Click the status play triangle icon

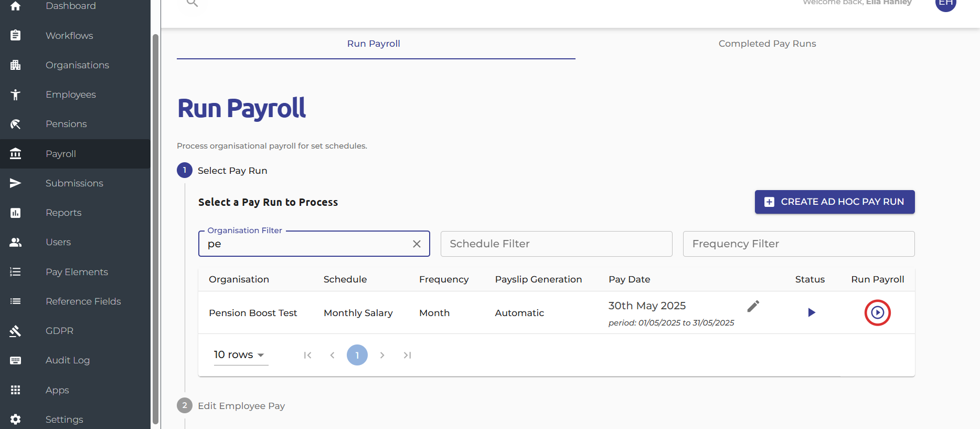click(812, 312)
